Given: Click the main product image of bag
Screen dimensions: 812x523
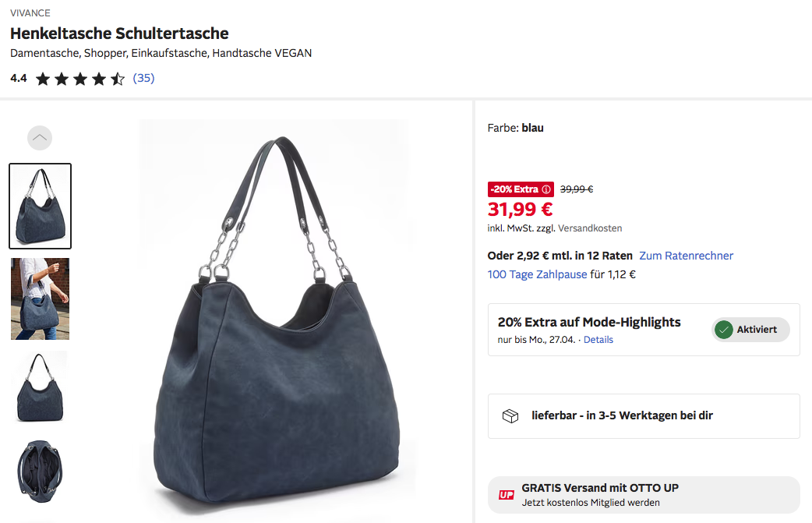Looking at the screenshot, I should (x=274, y=320).
